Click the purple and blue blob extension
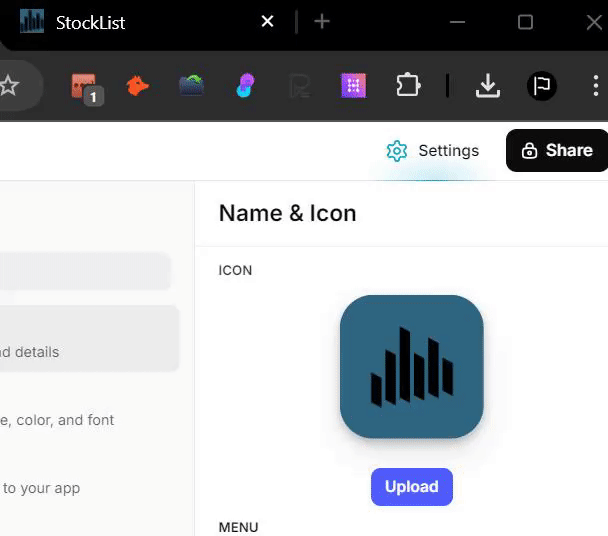The width and height of the screenshot is (608, 536). pos(245,85)
